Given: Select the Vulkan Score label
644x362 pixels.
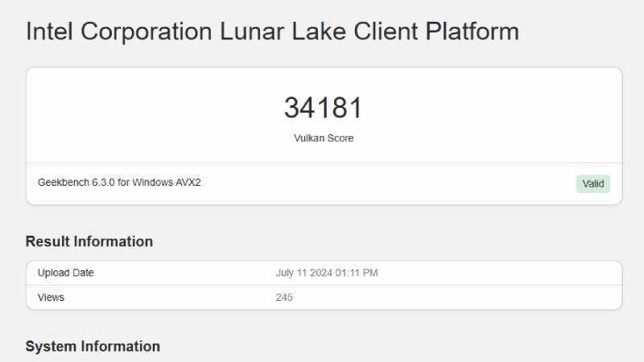Looking at the screenshot, I should pos(323,138).
